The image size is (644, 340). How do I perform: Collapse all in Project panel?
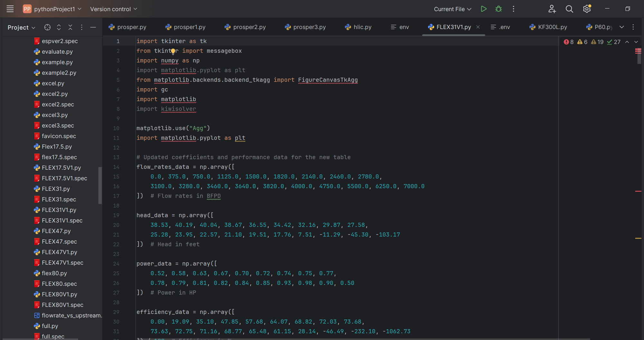click(70, 27)
